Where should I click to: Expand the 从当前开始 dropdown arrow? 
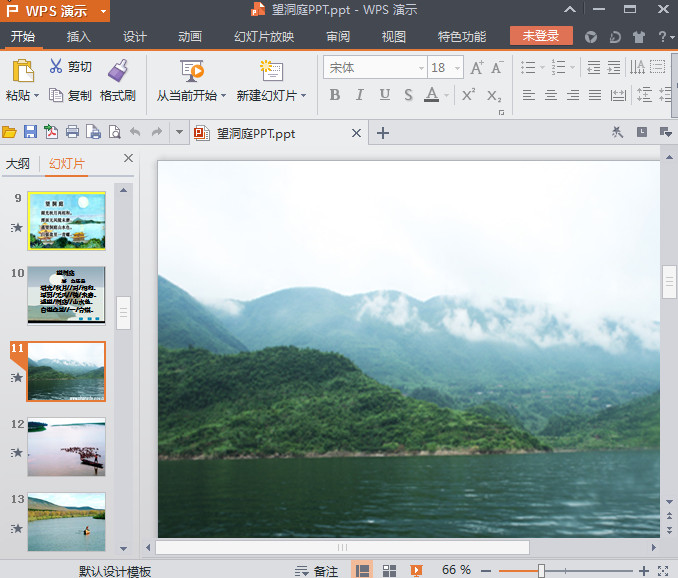pyautogui.click(x=223, y=96)
